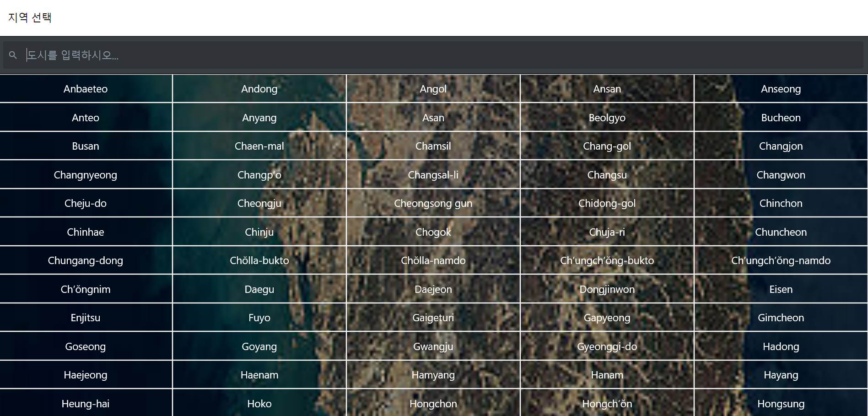Focus the city search input field
The width and height of the screenshot is (868, 416).
point(433,55)
